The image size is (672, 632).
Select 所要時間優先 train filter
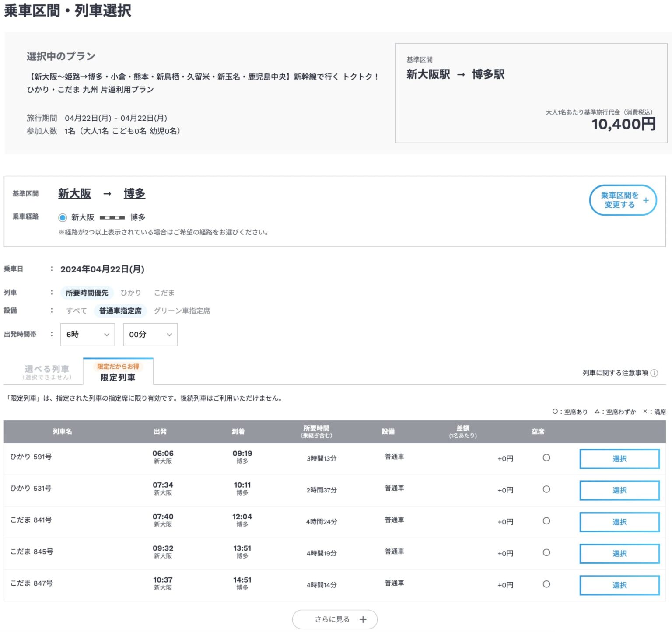coord(87,293)
